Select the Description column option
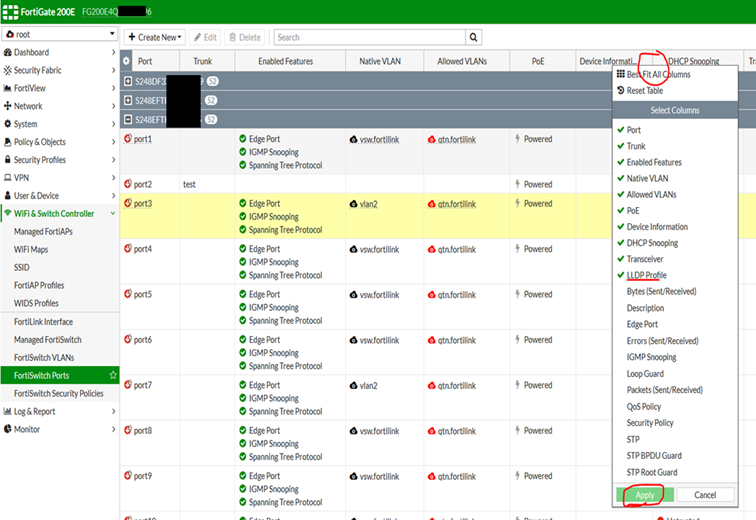Image resolution: width=756 pixels, height=520 pixels. [645, 308]
